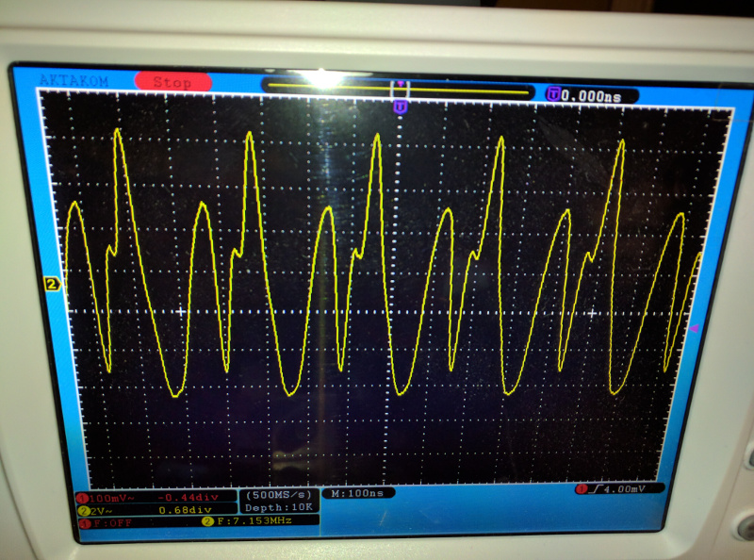This screenshot has width=754, height=560.
Task: Open the Depth:10K memory depth setting
Action: [279, 508]
